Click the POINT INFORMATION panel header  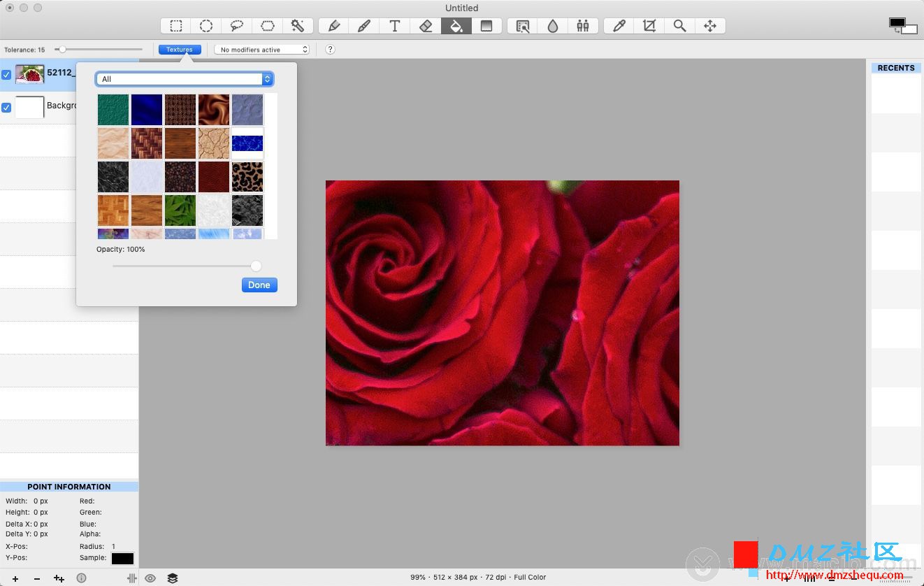tap(69, 487)
